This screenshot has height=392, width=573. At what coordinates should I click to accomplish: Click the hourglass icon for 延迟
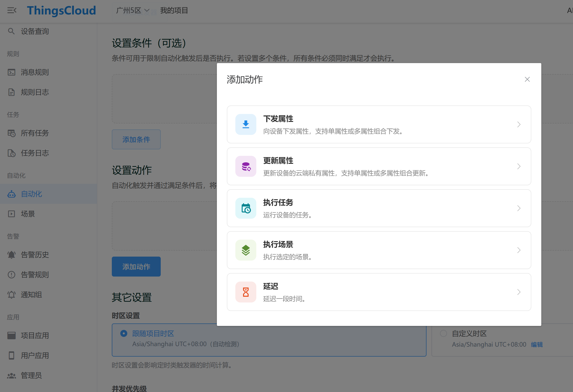[x=246, y=292]
